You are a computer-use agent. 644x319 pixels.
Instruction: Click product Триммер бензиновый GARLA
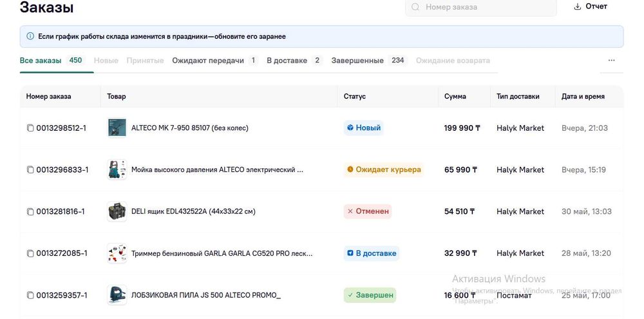(x=222, y=253)
